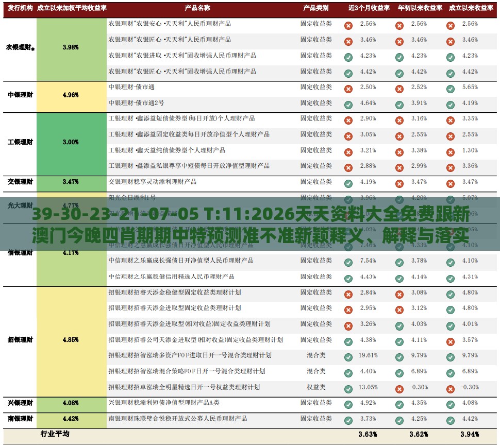This screenshot has width=500, height=448.
Task: Click red cross under 近3个月收益率 for 农银匠心·天天利人民币理财产品
Action: pos(348,42)
